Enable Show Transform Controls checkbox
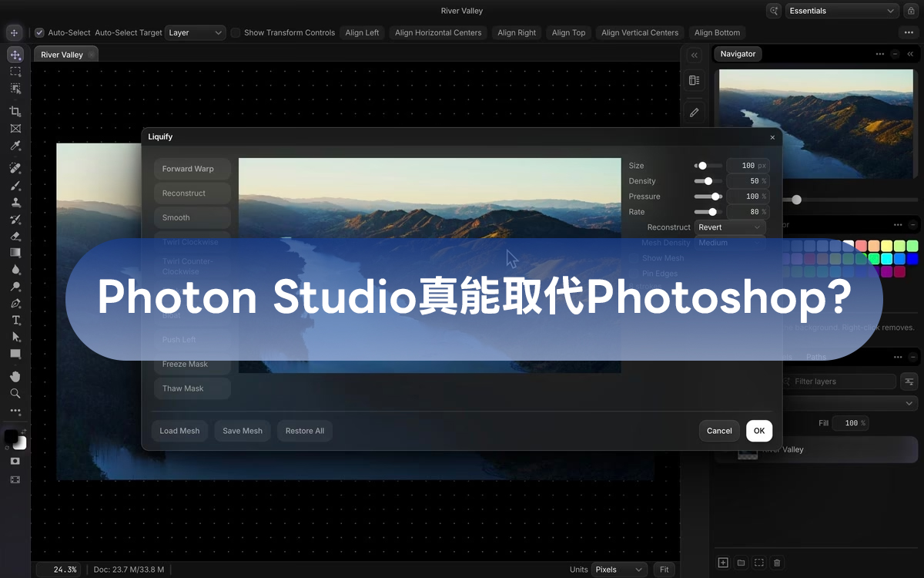 tap(236, 32)
